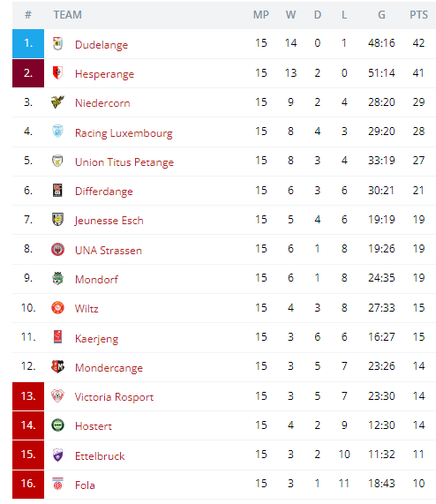436x504 pixels.
Task: Open the Ettelbruck team link
Action: (x=100, y=455)
